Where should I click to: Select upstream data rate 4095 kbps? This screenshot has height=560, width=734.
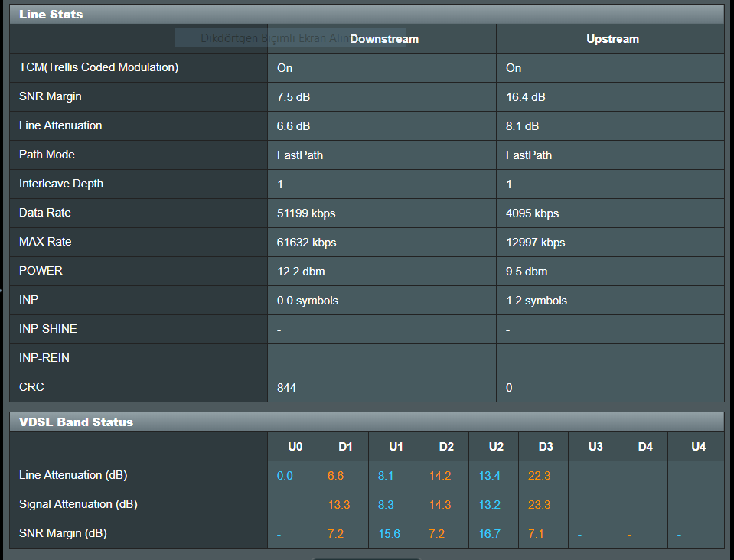point(532,213)
